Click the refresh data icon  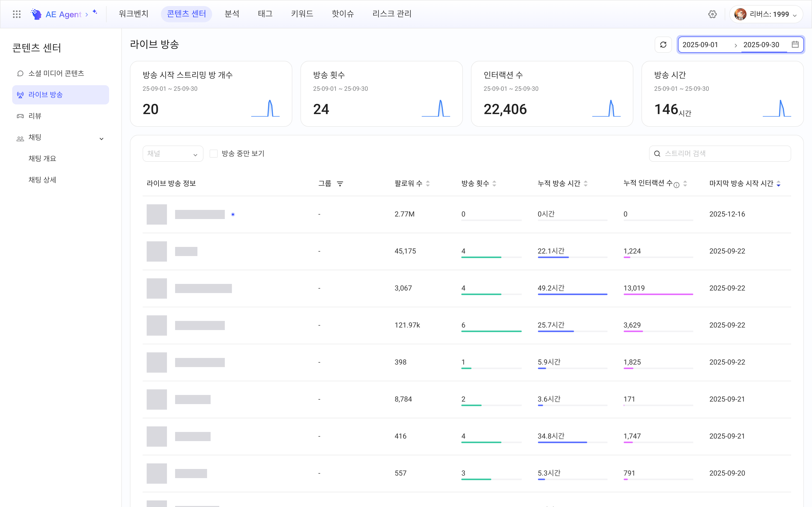pos(663,45)
